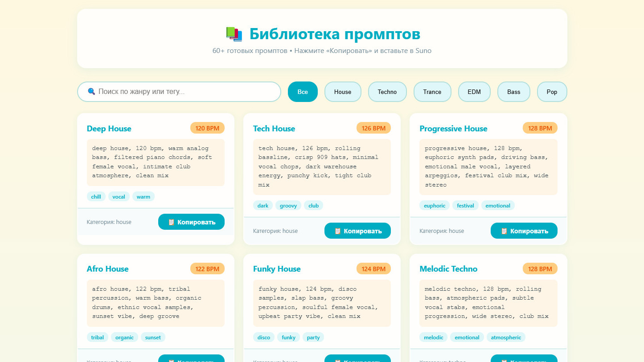Click the Melodic Techno prompt text box
Screen dimensions: 644x362
488,303
